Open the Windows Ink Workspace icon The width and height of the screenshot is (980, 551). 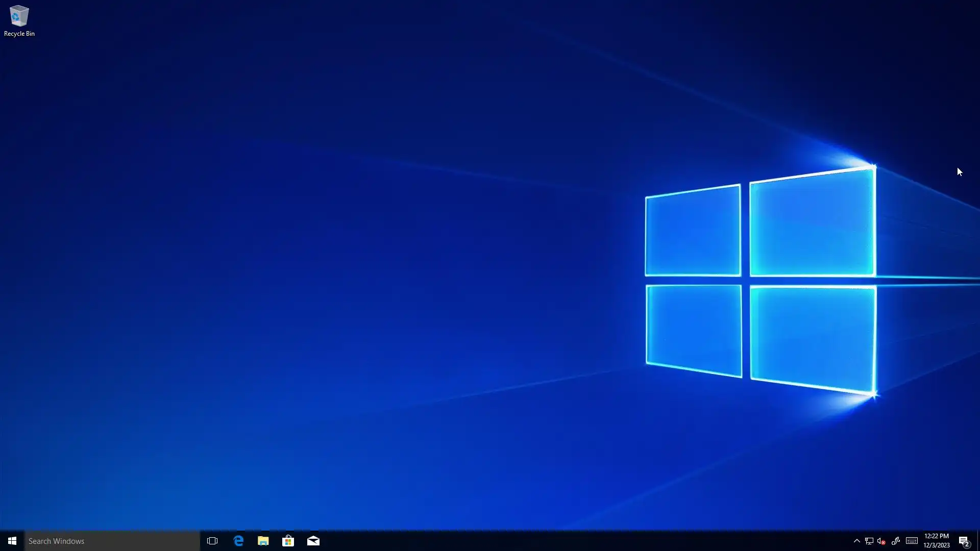point(895,541)
